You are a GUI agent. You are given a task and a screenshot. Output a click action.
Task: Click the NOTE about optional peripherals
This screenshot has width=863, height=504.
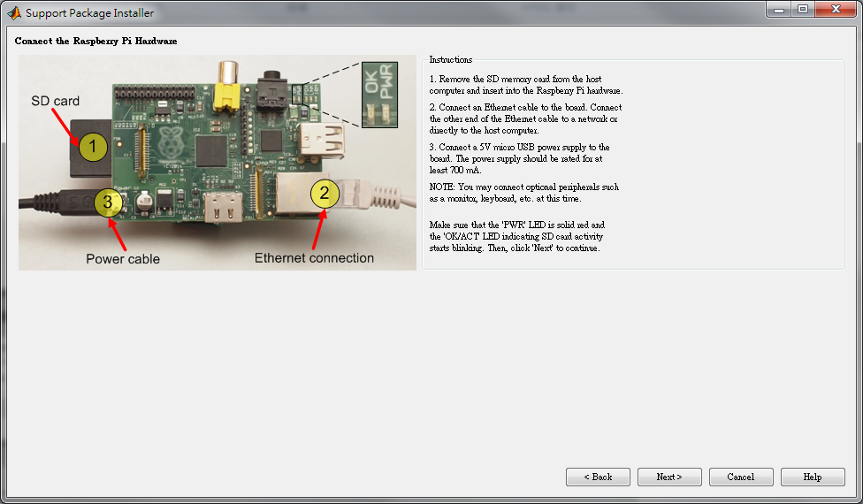coord(524,193)
